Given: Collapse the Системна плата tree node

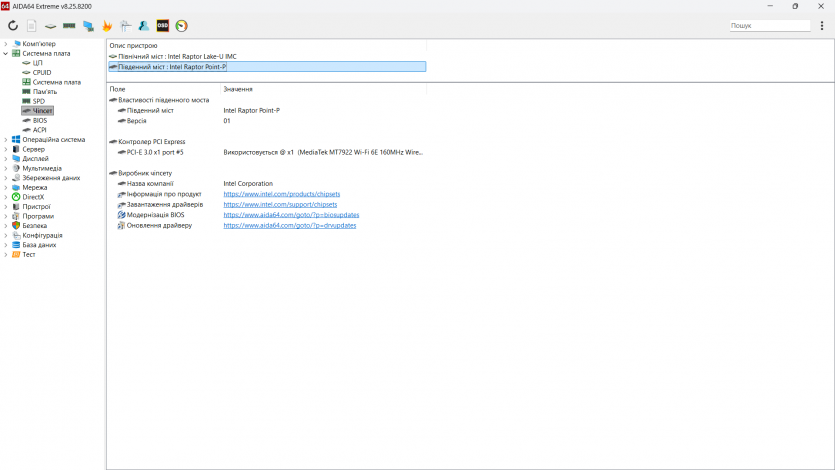Looking at the screenshot, I should coord(6,54).
